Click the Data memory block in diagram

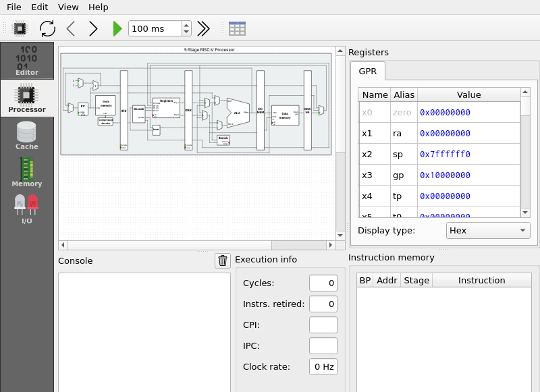point(285,115)
